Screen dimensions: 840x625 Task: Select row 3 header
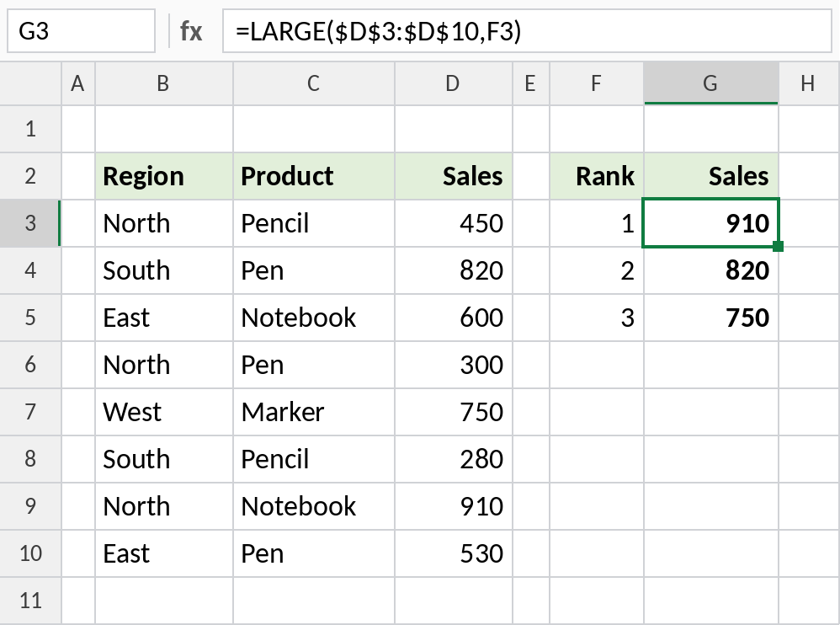(30, 223)
